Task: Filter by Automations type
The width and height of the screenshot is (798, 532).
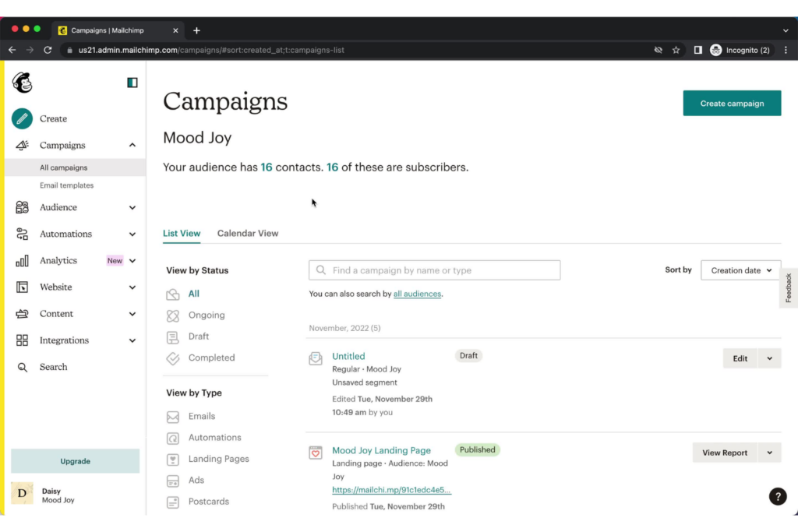Action: click(x=215, y=438)
